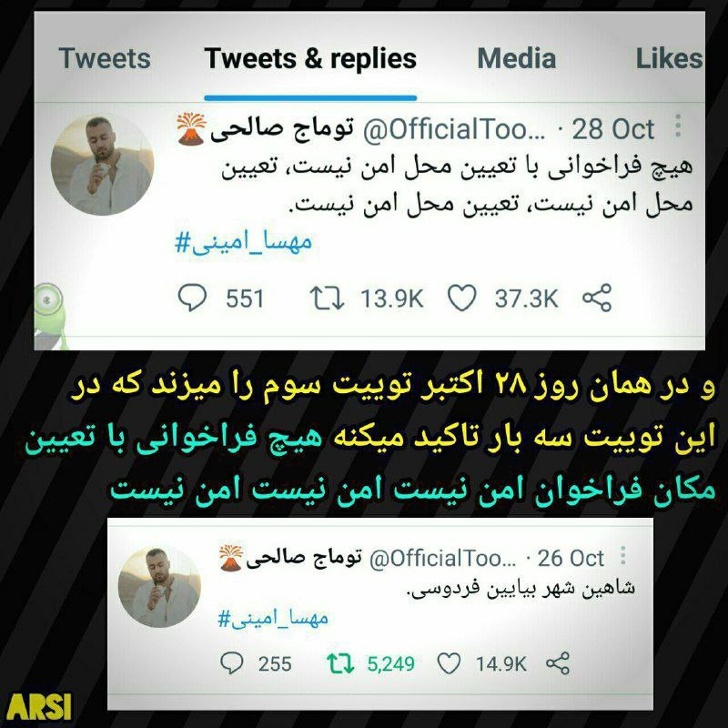Retweet the 28 Oct tweet
The height and width of the screenshot is (728, 728).
coord(327,298)
